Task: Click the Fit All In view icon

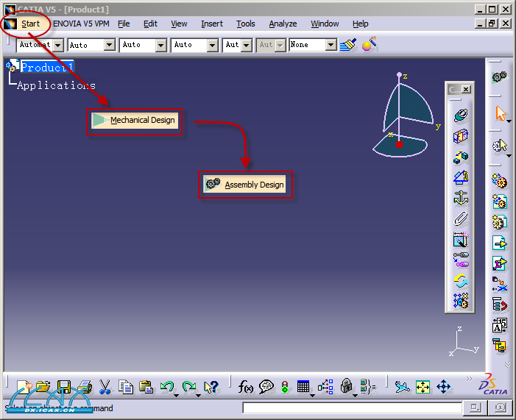Action: pyautogui.click(x=423, y=386)
